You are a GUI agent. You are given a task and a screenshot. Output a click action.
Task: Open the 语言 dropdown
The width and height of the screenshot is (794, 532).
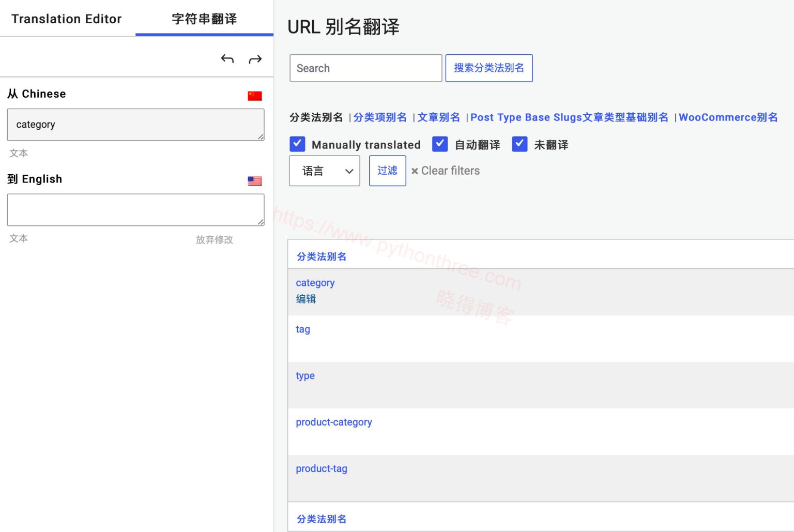(x=324, y=171)
